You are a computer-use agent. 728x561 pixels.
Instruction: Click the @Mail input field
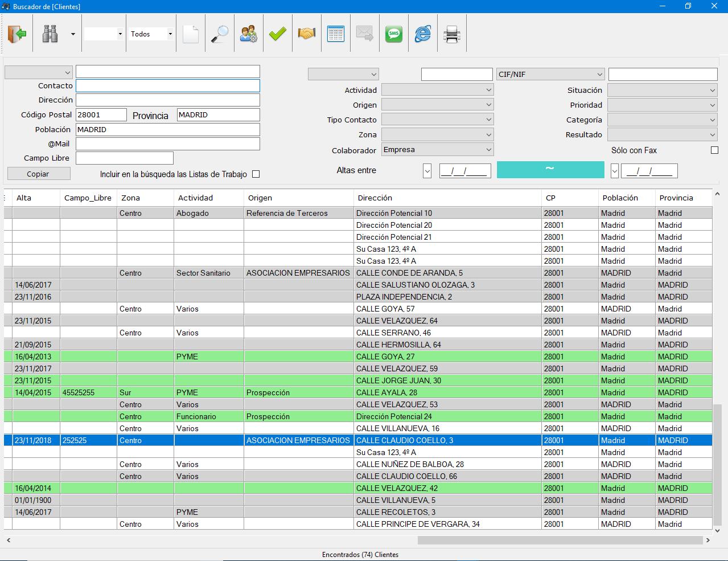click(x=168, y=144)
